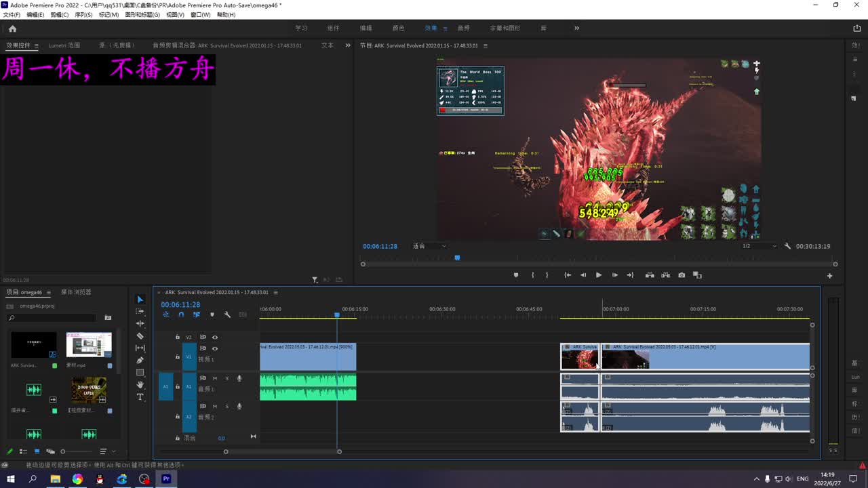Switch project panel to list view
The height and width of the screenshot is (488, 868).
coord(24,451)
